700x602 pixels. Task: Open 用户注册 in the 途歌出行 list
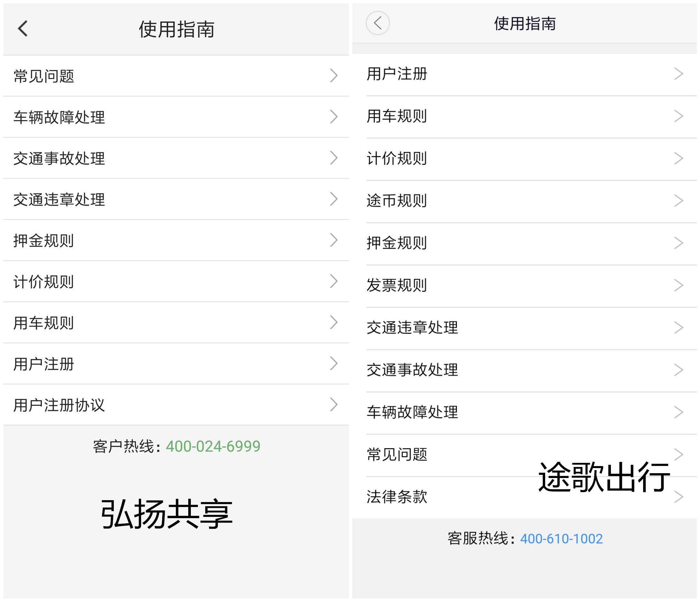point(524,74)
